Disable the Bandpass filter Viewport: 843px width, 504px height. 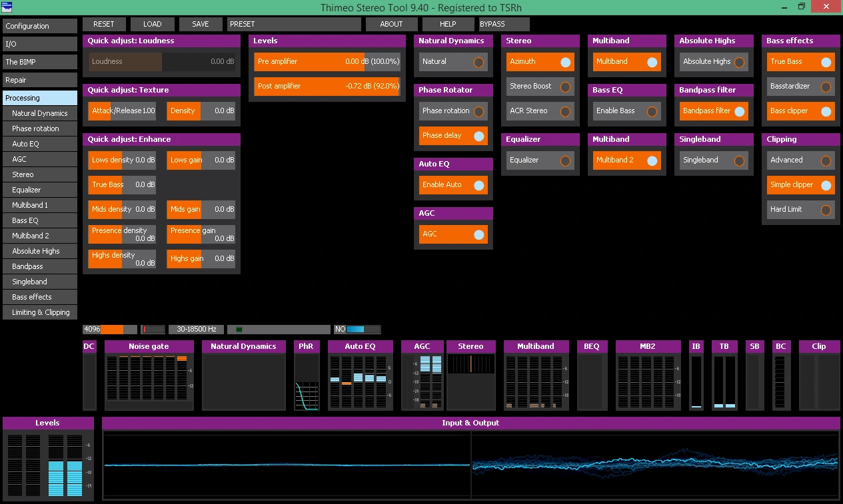tap(713, 111)
